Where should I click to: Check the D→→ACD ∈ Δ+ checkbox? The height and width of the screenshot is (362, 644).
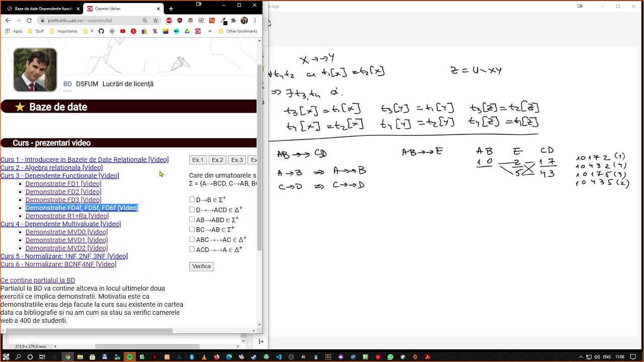pos(192,210)
